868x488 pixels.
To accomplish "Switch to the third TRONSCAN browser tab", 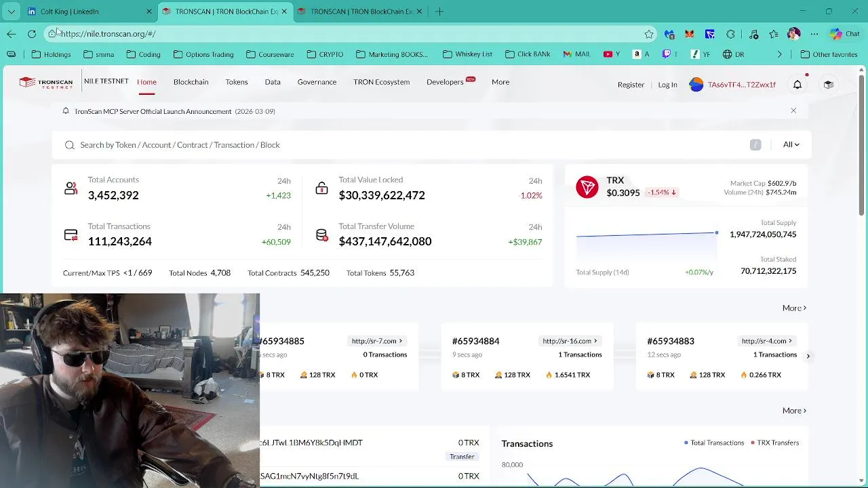I will pyautogui.click(x=360, y=12).
